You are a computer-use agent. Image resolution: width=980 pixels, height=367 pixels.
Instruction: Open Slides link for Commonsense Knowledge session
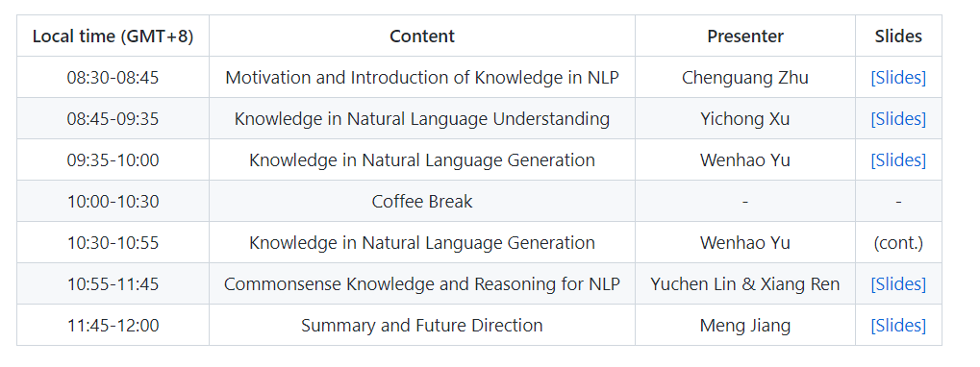(x=898, y=284)
